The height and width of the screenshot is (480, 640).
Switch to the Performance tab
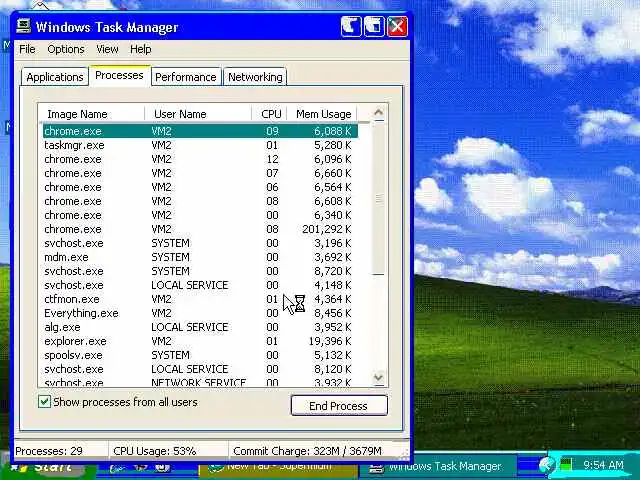pyautogui.click(x=186, y=77)
